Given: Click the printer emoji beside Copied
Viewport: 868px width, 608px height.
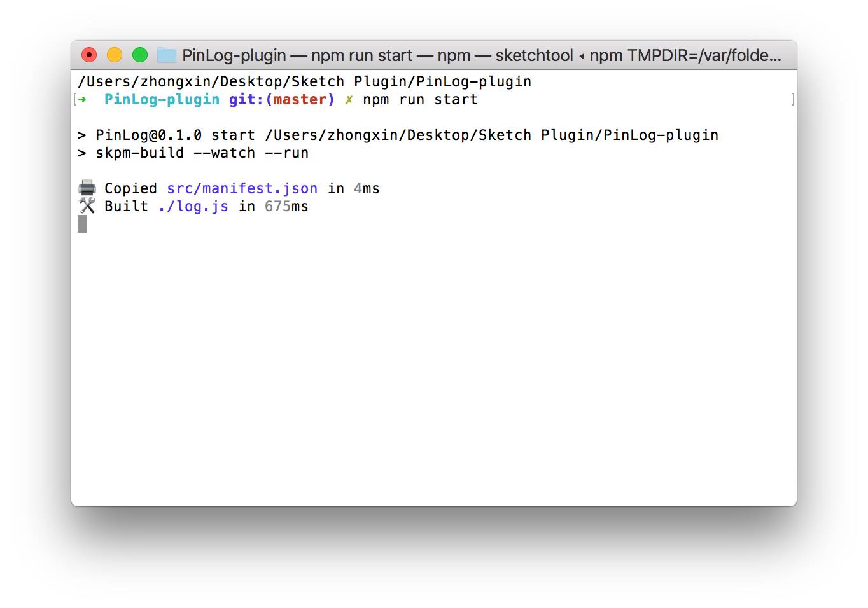Looking at the screenshot, I should (87, 188).
